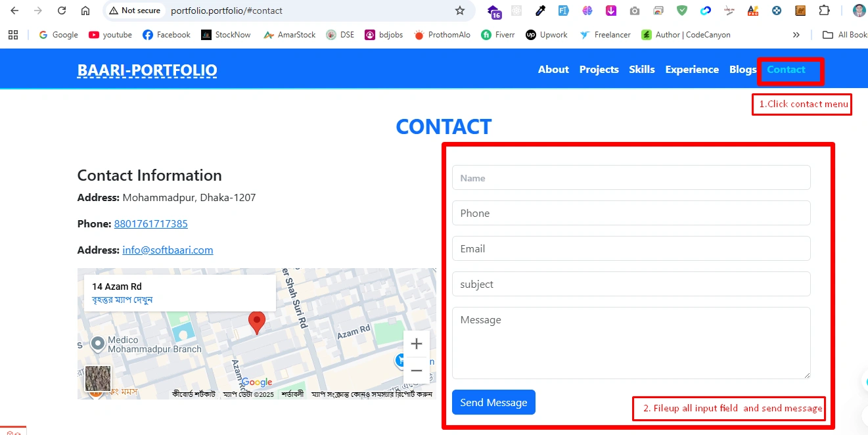Zoom in on the Google map
This screenshot has width=868, height=435.
(x=416, y=344)
